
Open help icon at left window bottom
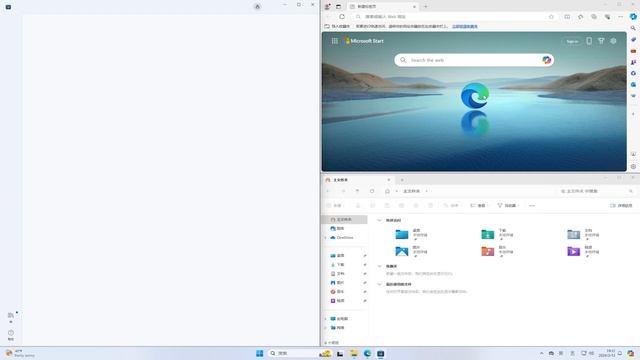tap(11, 335)
